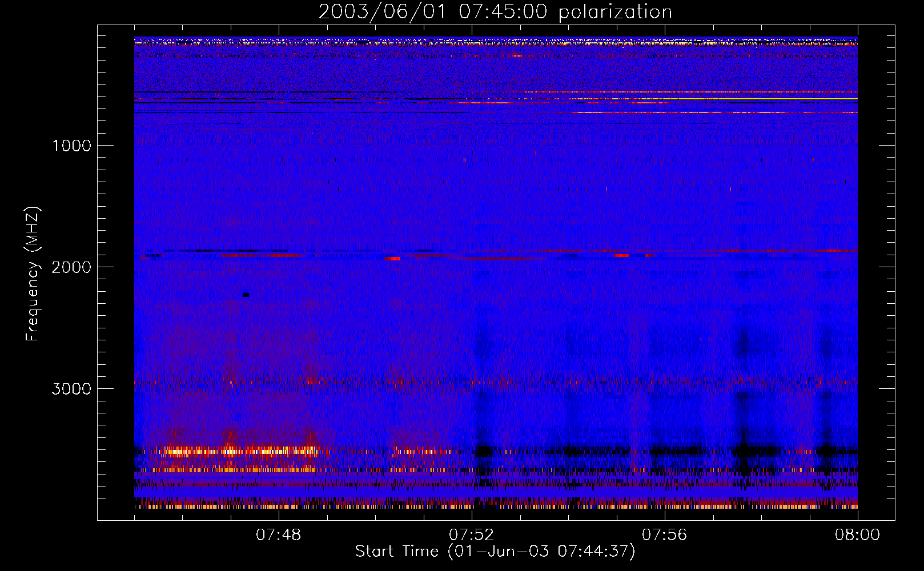Screen dimensions: 924x571
Task: Select the 'Start Time (01-Jun-03 07:44:37)' label
Action: click(x=495, y=552)
